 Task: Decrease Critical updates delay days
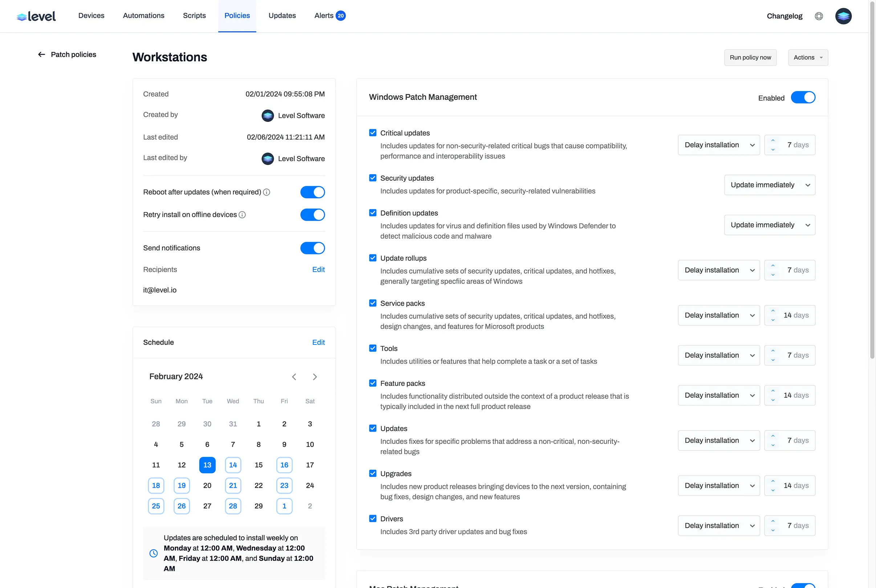(772, 150)
